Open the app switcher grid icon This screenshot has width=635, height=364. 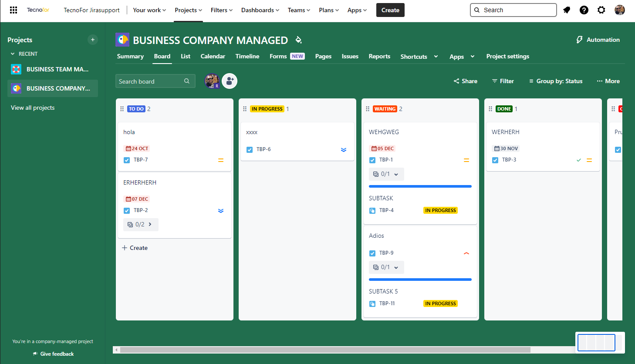point(14,10)
